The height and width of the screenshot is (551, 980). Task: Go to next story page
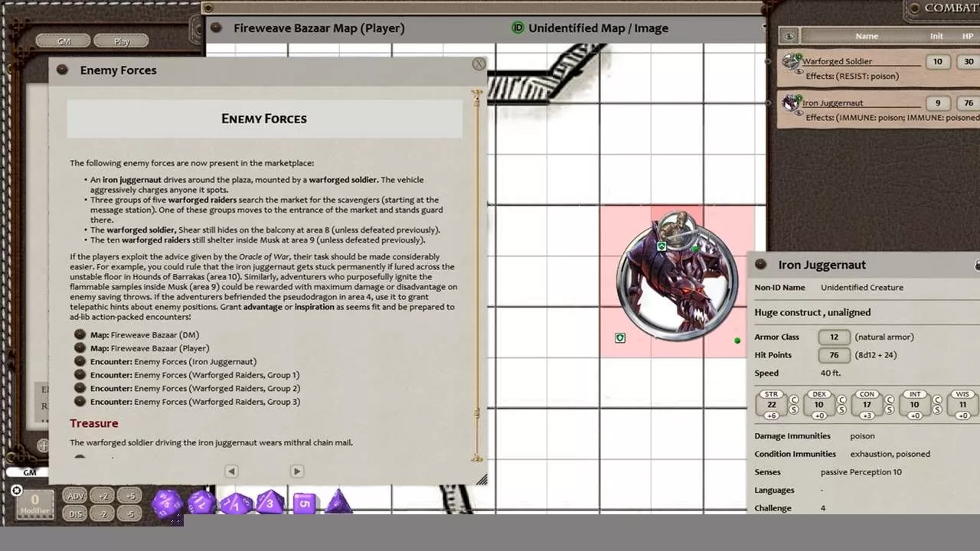click(297, 471)
